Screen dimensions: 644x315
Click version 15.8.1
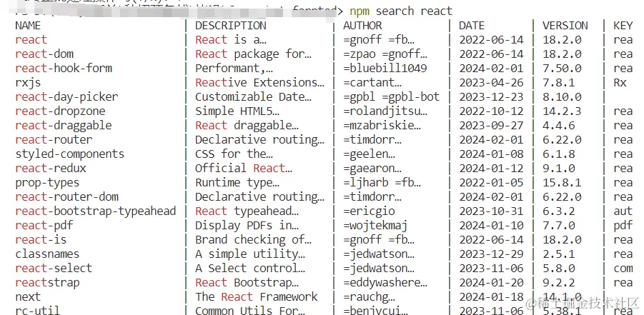(562, 182)
